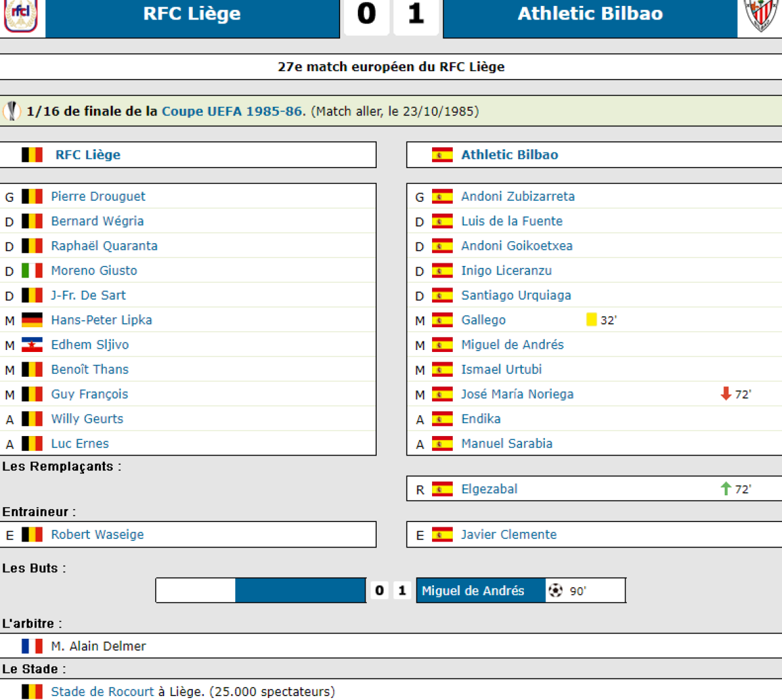Screen dimensions: 782x700
Task: Click the RFC Liège club crest logo
Action: (x=21, y=14)
